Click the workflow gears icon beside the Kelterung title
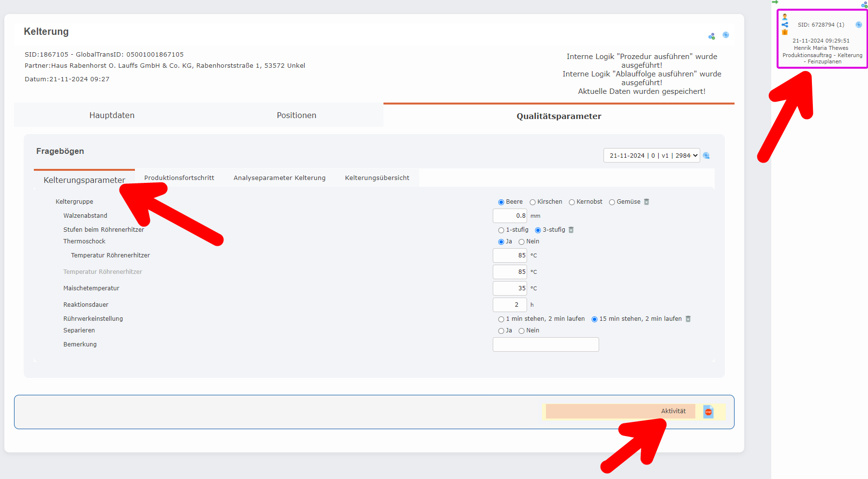Screen dimensions: 868x479 pos(711,35)
